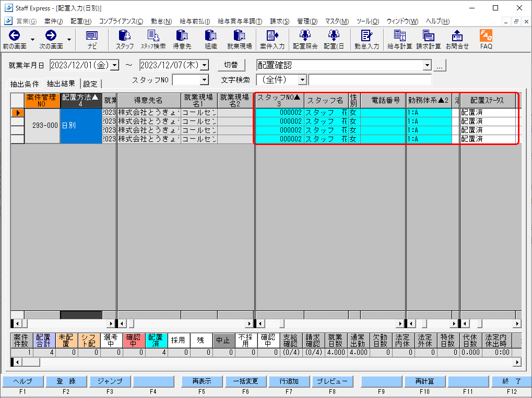Click the 行追加 F7 button
Screen dimensions: 532x398
tap(289, 381)
